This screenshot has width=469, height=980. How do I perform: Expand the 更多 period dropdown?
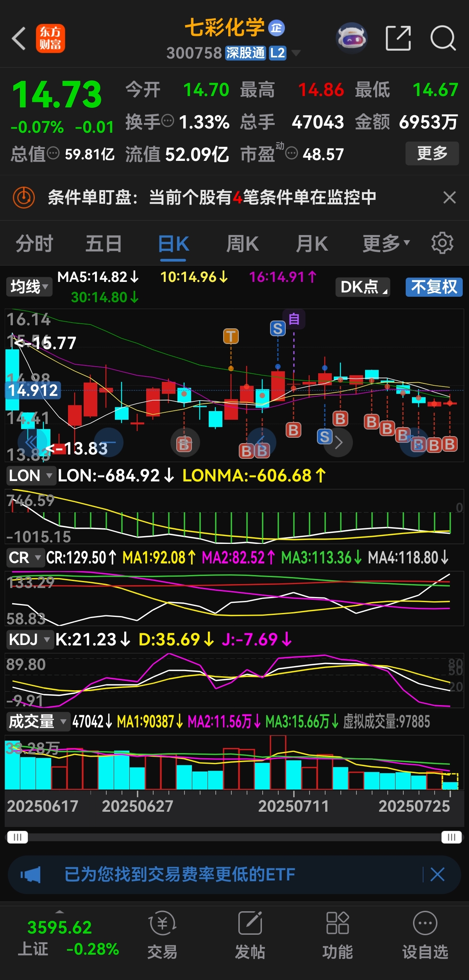pyautogui.click(x=386, y=244)
